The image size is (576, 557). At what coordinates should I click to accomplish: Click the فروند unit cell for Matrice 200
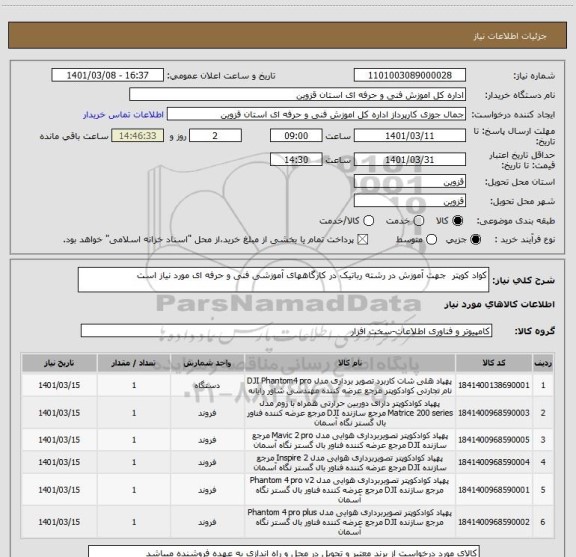207,413
